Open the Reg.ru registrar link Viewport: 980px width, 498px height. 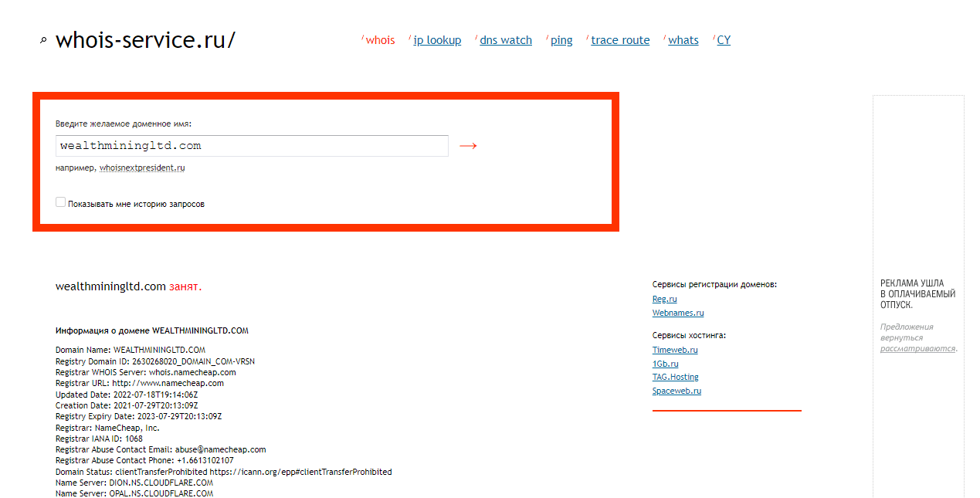[664, 299]
